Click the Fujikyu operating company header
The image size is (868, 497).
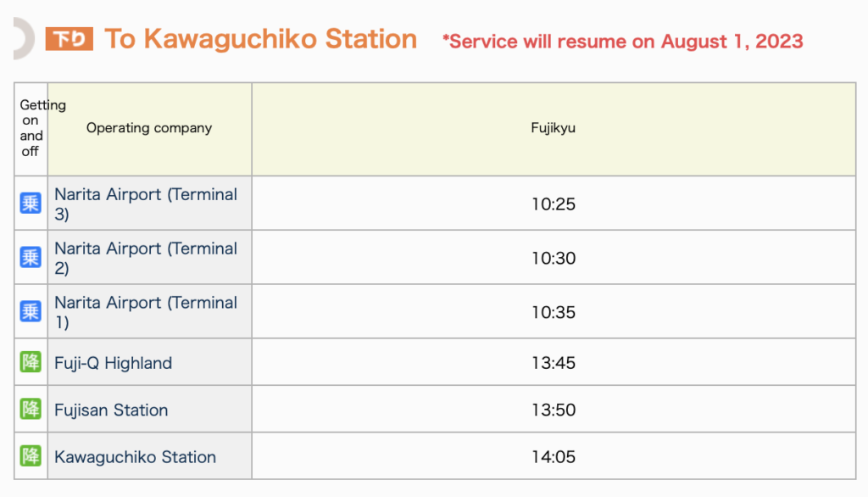tap(554, 129)
